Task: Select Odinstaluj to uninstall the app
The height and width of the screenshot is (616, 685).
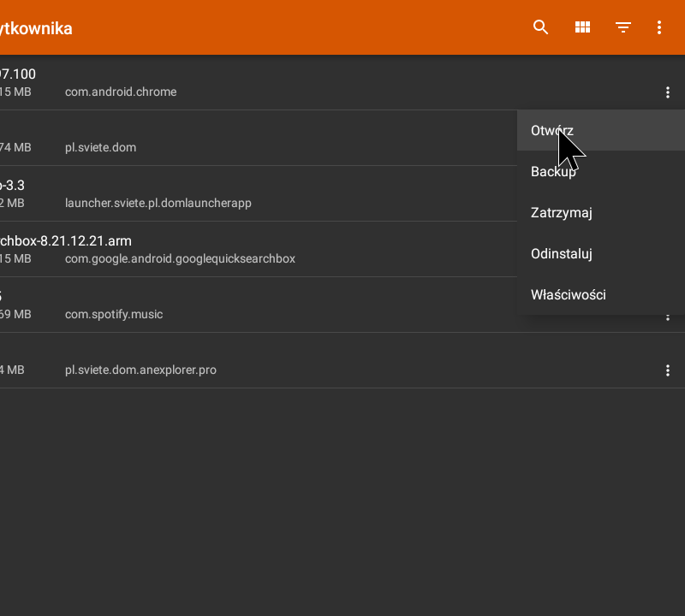Action: pos(562,254)
